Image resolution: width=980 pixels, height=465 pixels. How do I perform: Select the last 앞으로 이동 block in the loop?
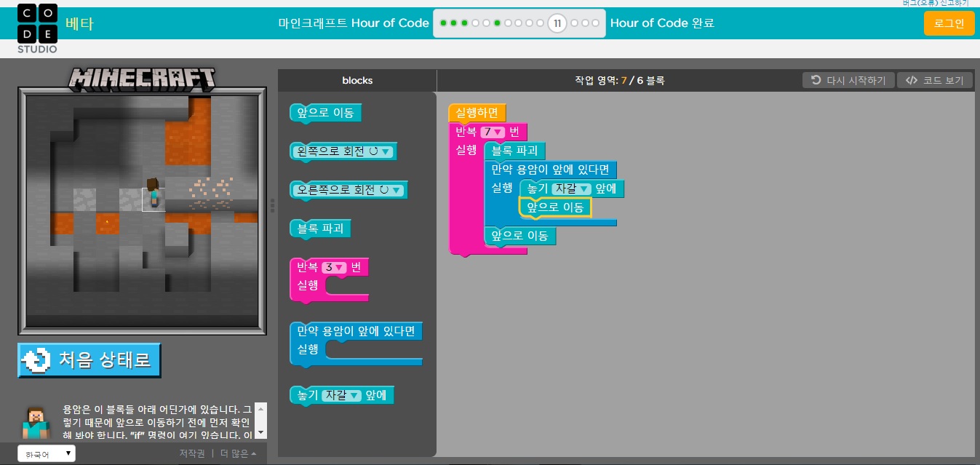pos(520,236)
